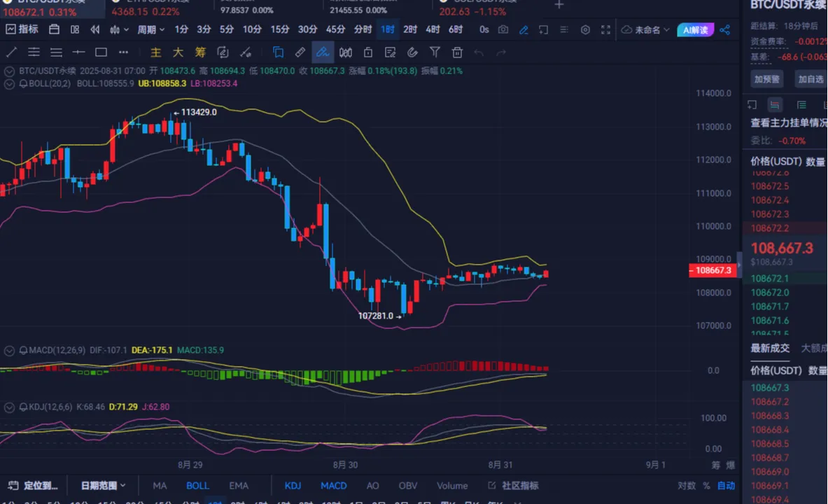
Task: Collapse the MACD(12,26,9) indicator panel
Action: click(9, 350)
